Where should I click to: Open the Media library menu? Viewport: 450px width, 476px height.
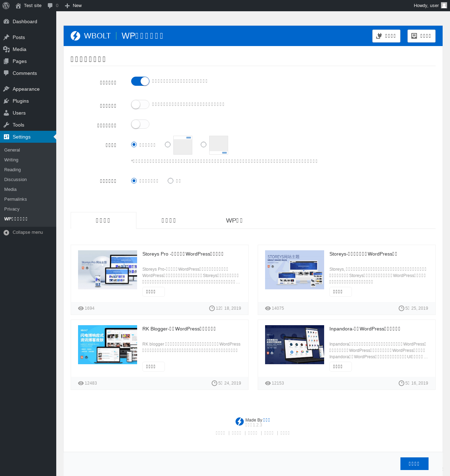28,49
